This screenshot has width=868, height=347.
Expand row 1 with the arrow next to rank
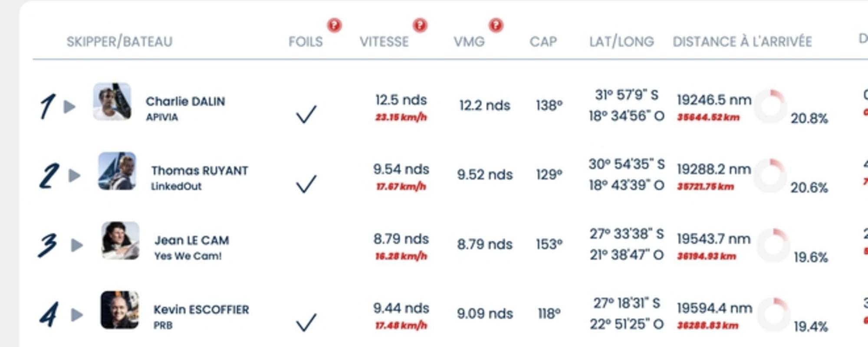click(x=69, y=107)
